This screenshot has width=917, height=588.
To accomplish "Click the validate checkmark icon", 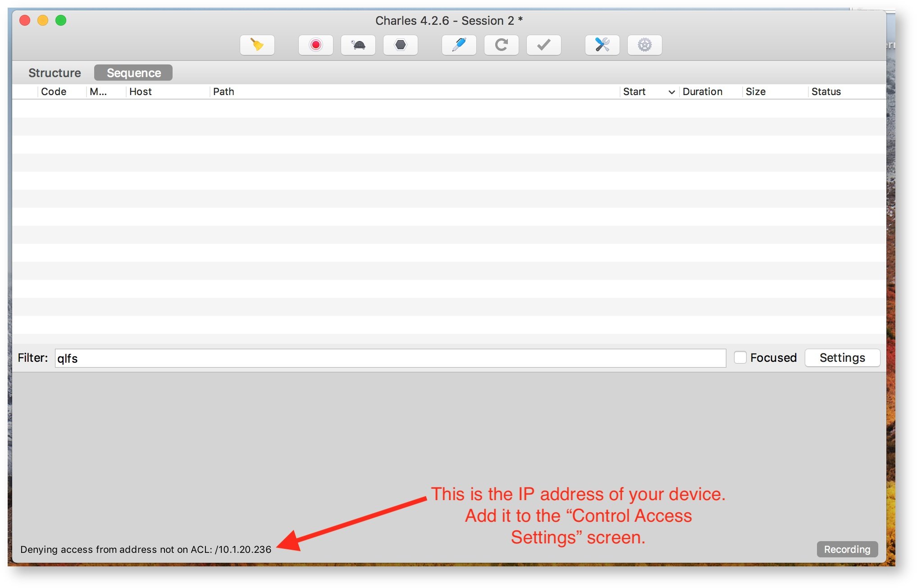I will pyautogui.click(x=543, y=45).
